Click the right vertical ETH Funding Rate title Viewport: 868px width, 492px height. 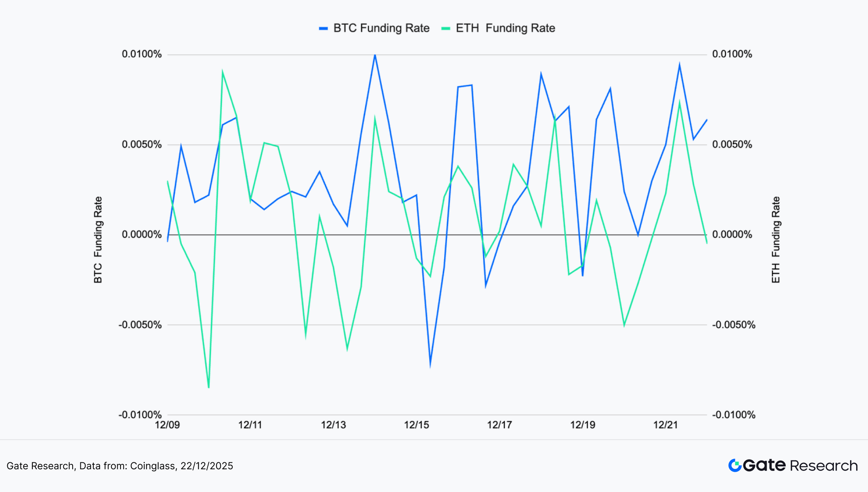(x=776, y=240)
